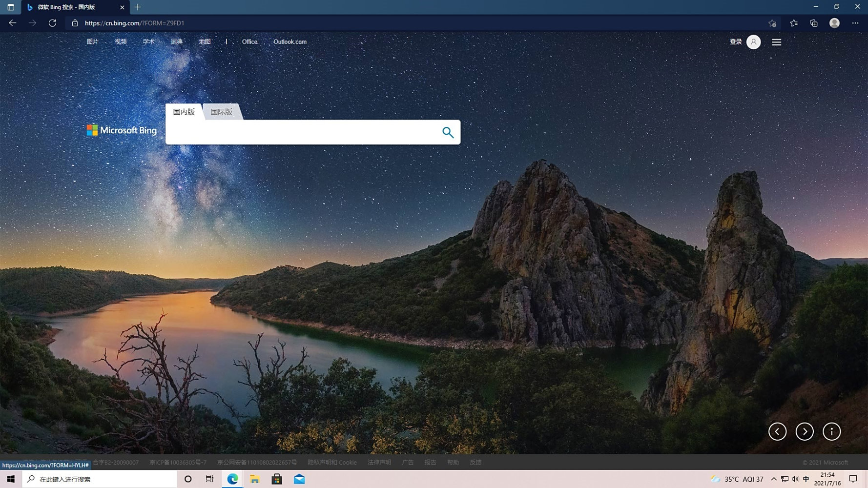868x488 pixels.
Task: Open the Bing hamburger settings menu
Action: (776, 42)
